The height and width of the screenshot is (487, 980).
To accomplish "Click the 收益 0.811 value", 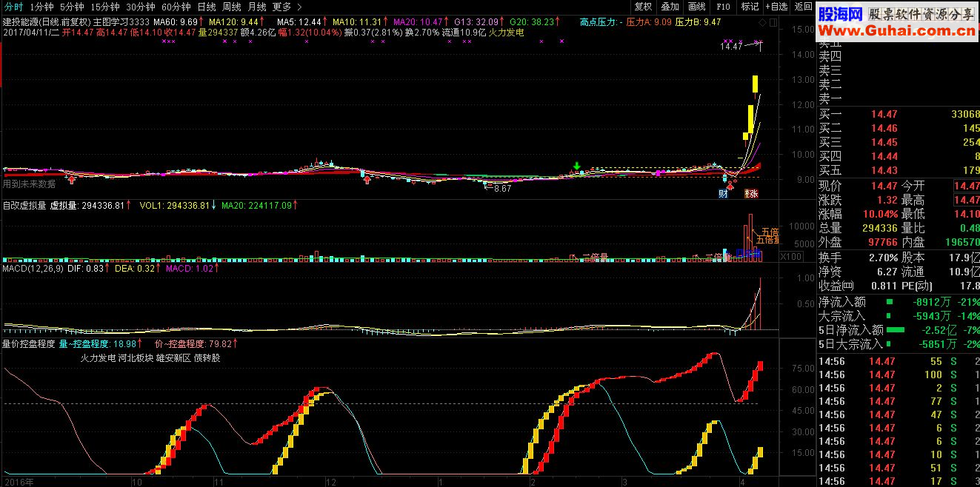I will tap(884, 286).
